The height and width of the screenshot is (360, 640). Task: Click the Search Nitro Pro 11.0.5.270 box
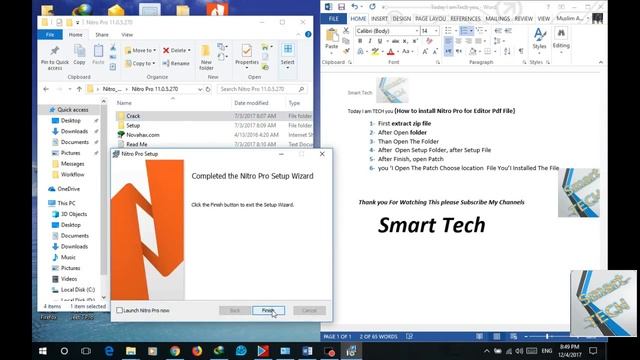pyautogui.click(x=262, y=89)
